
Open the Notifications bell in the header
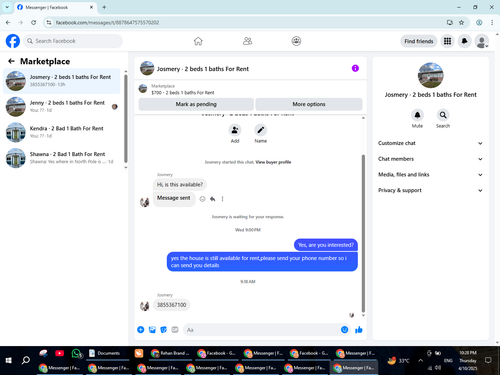tap(464, 41)
